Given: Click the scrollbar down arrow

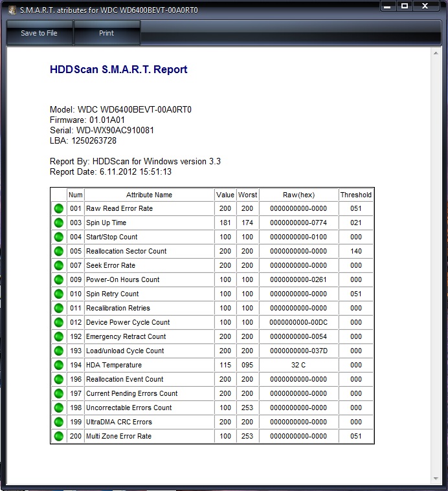Looking at the screenshot, I should (436, 479).
